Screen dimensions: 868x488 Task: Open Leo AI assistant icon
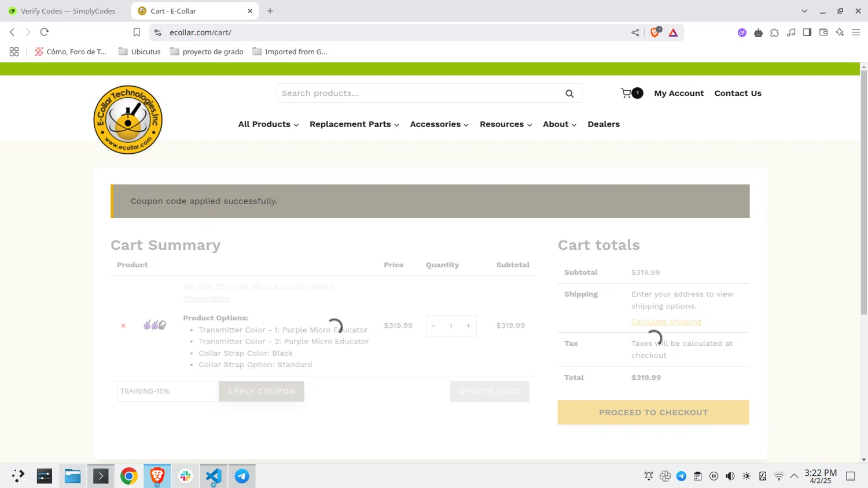pyautogui.click(x=840, y=32)
